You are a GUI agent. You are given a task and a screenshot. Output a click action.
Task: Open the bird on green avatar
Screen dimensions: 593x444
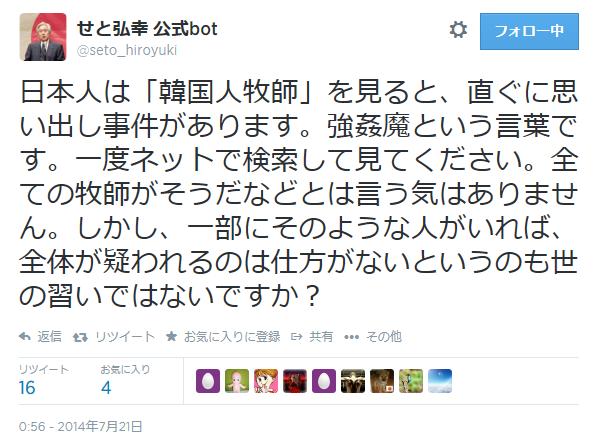[411, 381]
